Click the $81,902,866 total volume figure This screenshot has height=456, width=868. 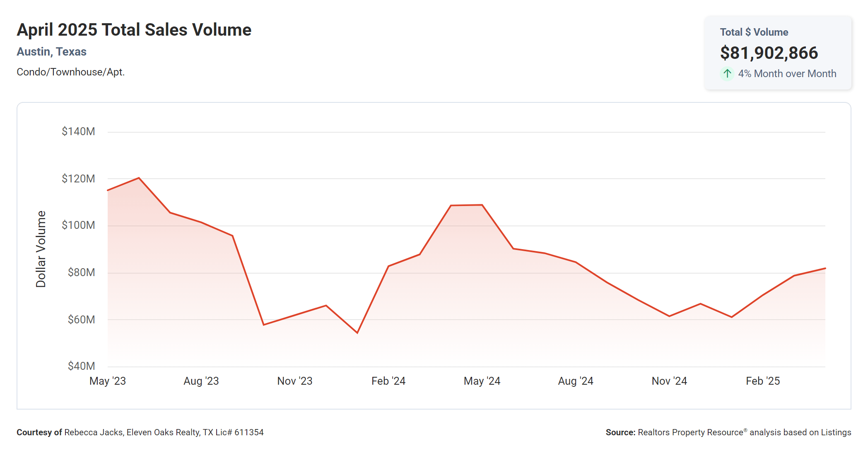pyautogui.click(x=769, y=53)
